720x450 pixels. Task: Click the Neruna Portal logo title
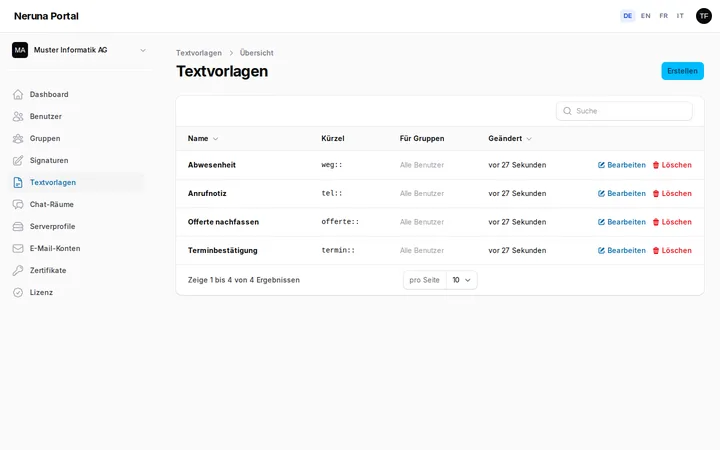[46, 16]
